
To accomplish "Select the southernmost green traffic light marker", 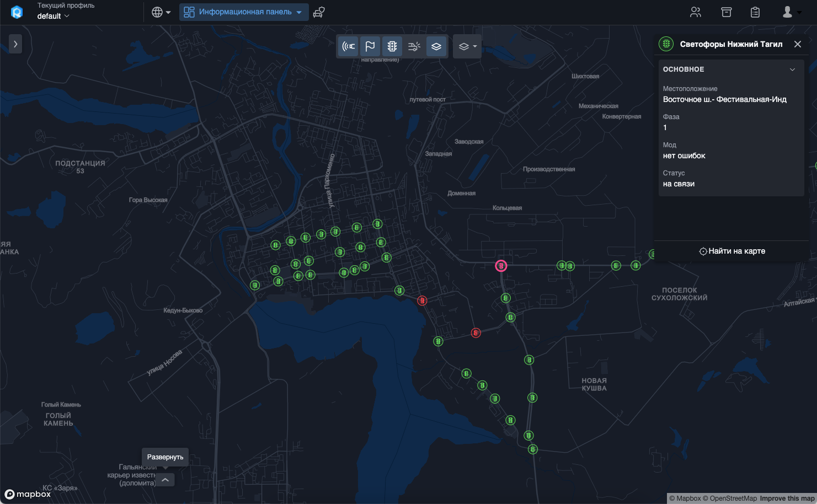I will tap(532, 449).
